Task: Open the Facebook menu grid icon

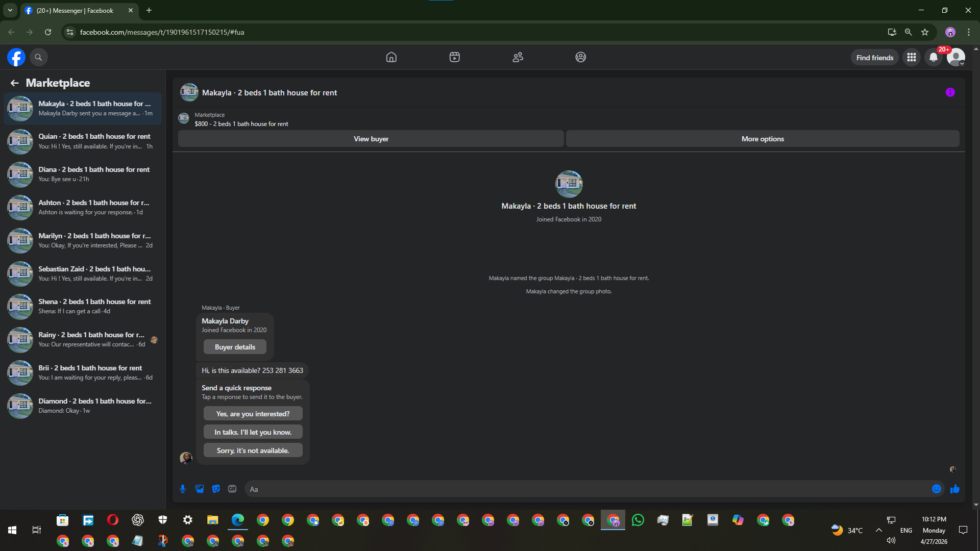Action: coord(911,58)
